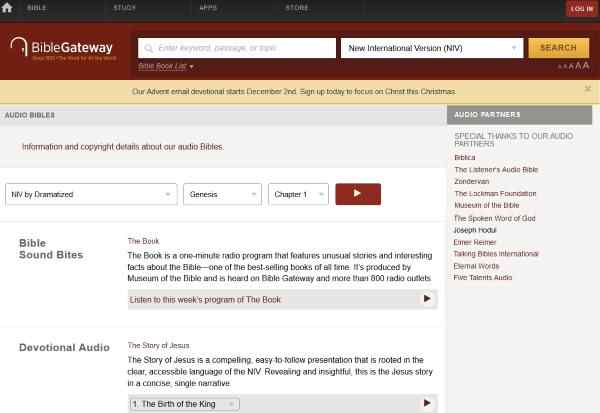Screen dimensions: 600x413
Task: Open Five Talents Audio link
Action: 483,278
